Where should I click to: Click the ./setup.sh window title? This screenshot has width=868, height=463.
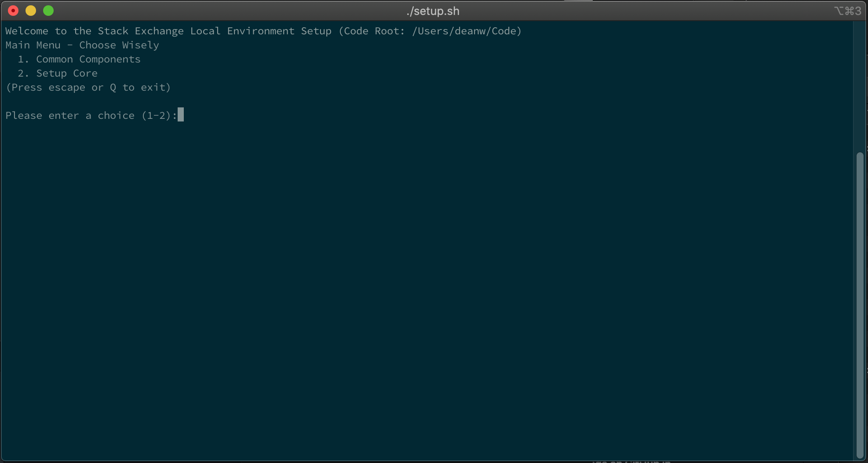point(433,11)
